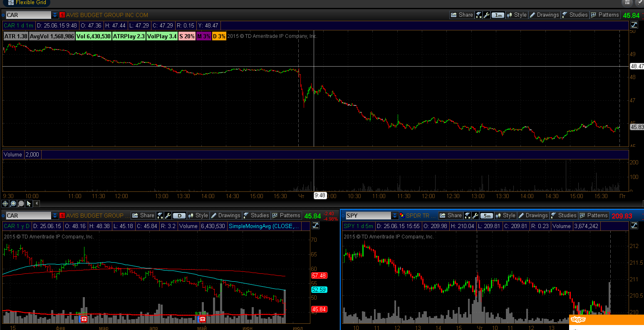Screen dimensions: 644x330
Task: Toggle price scale icon on daily CAR chart
Action: pyautogui.click(x=315, y=226)
